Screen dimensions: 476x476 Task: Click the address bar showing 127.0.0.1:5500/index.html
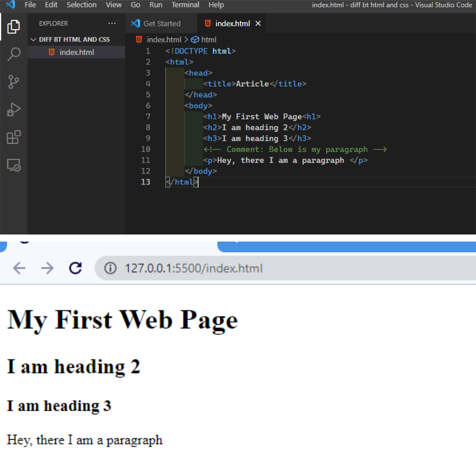click(194, 268)
